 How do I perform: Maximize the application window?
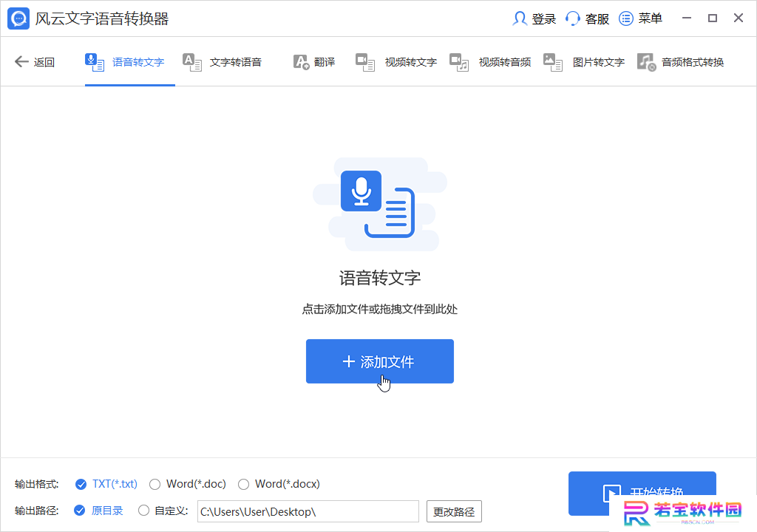pyautogui.click(x=713, y=18)
